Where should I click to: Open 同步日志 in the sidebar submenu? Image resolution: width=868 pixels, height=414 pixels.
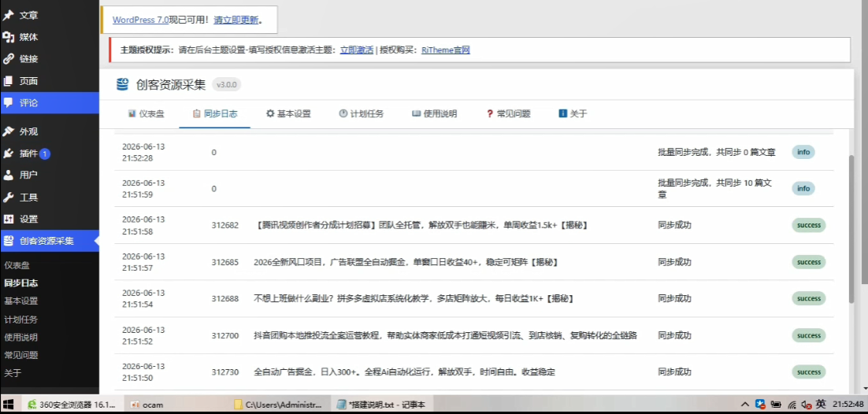pyautogui.click(x=21, y=283)
